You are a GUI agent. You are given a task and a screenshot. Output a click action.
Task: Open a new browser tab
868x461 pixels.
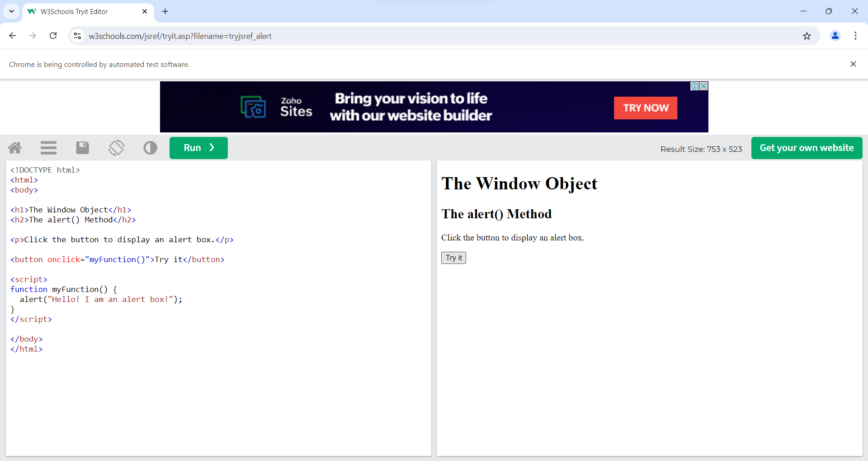[x=165, y=11]
